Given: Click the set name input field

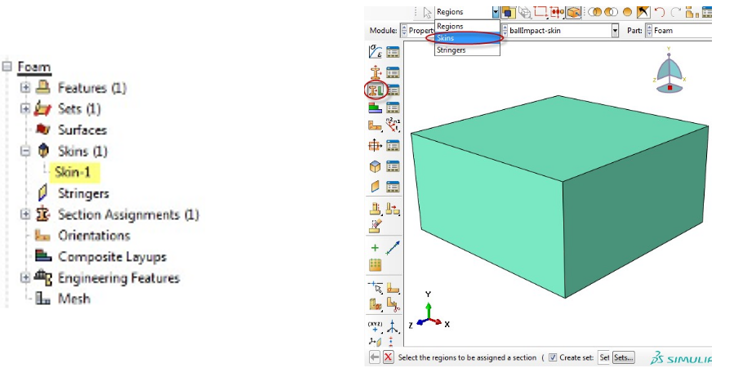Looking at the screenshot, I should click(604, 357).
